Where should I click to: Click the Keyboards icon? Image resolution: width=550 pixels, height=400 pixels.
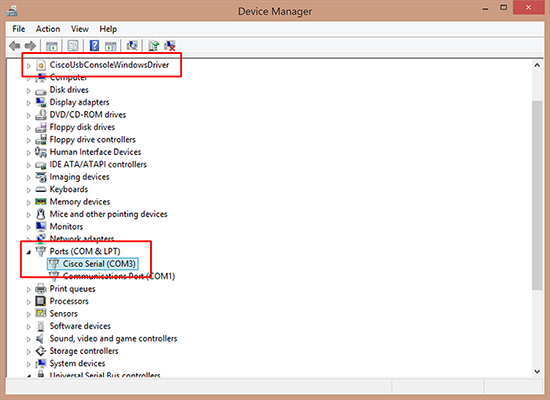point(41,189)
